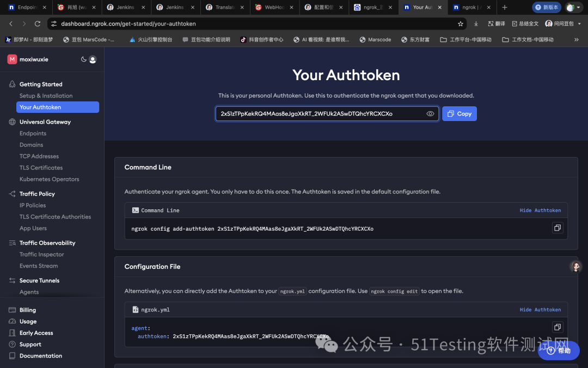
Task: Open 工作平台-中国移动 bookmark folder
Action: pyautogui.click(x=465, y=39)
